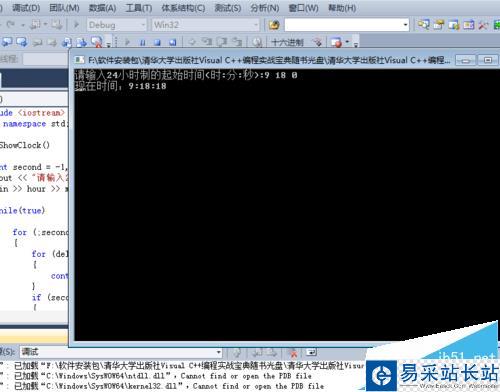This screenshot has height=392, width=500.
Task: Click the console window title icon
Action: [80, 60]
